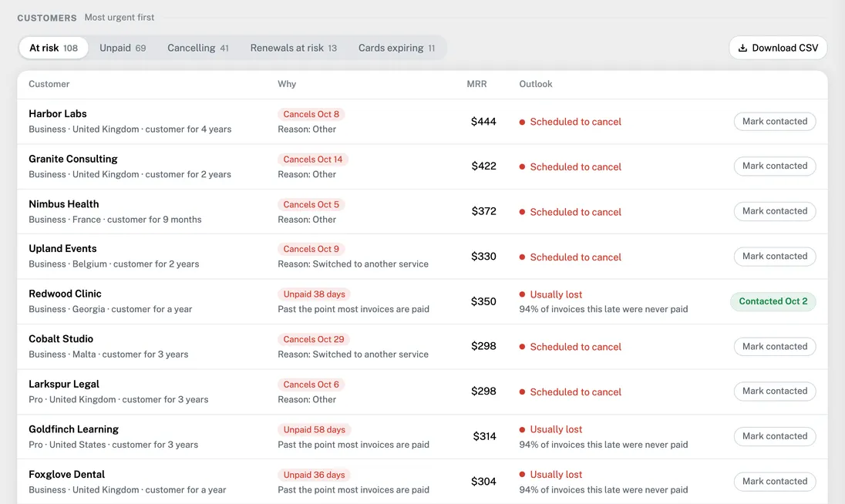The image size is (845, 504).
Task: Mark Harbor Labs as contacted
Action: click(x=774, y=121)
